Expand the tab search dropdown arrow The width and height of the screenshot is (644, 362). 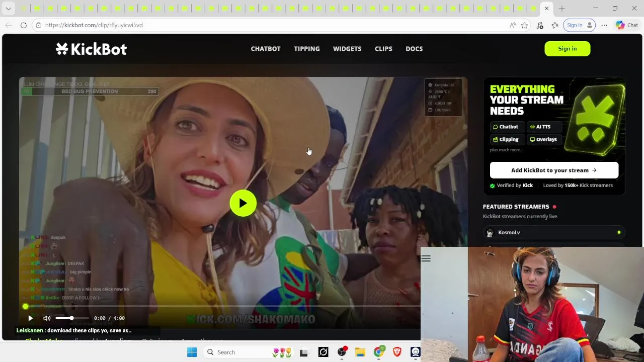9,9
